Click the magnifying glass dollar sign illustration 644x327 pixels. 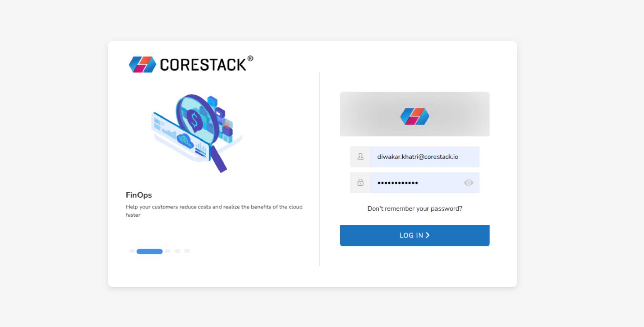pos(195,120)
